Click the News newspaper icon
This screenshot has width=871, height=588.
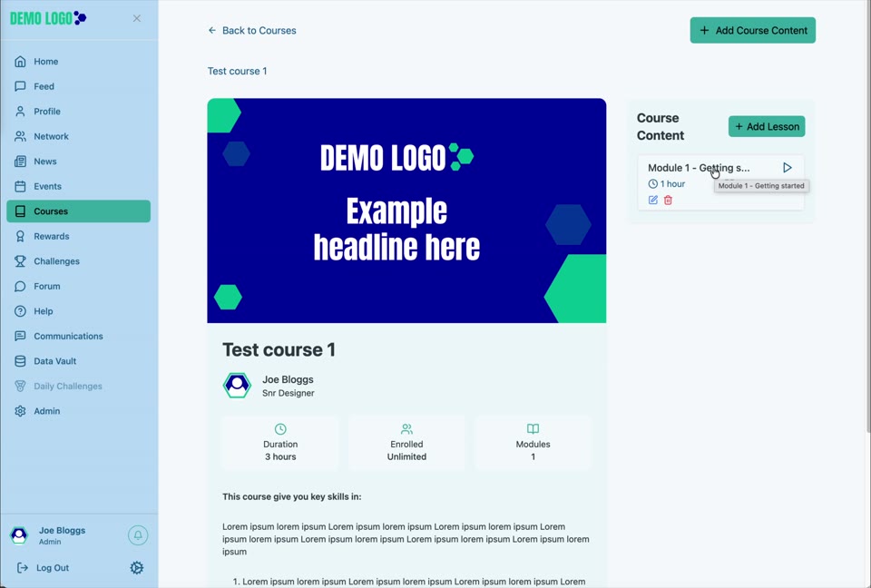point(20,162)
